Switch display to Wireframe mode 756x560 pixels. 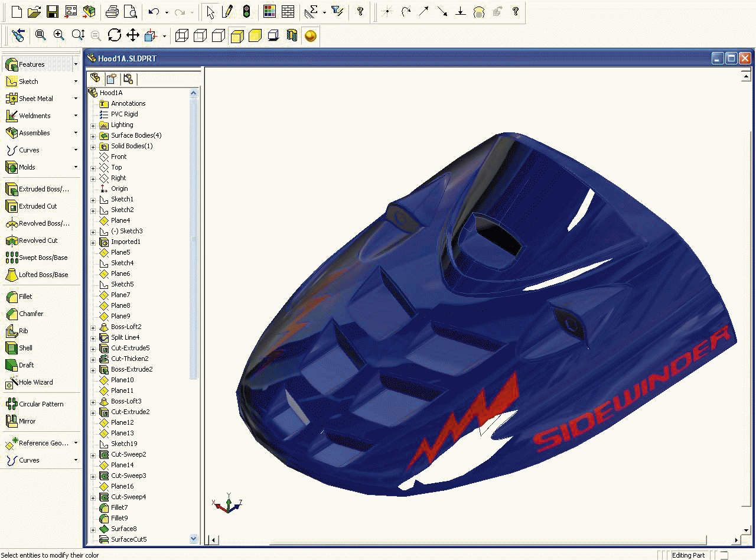182,36
